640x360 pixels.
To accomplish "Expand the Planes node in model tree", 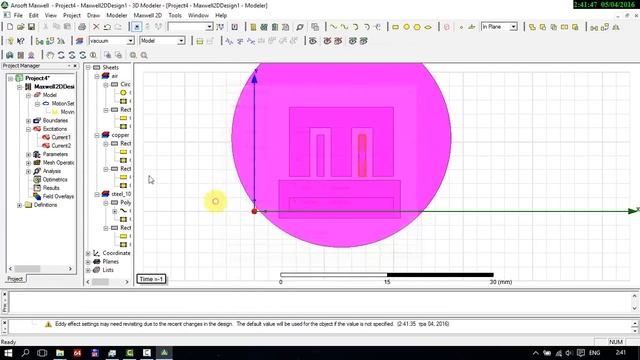I will [x=88, y=262].
